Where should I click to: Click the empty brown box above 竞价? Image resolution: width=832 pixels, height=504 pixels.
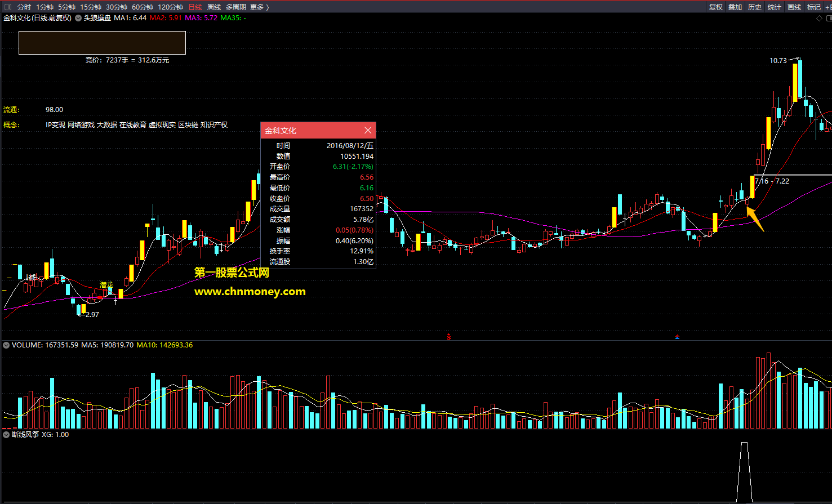coord(102,43)
